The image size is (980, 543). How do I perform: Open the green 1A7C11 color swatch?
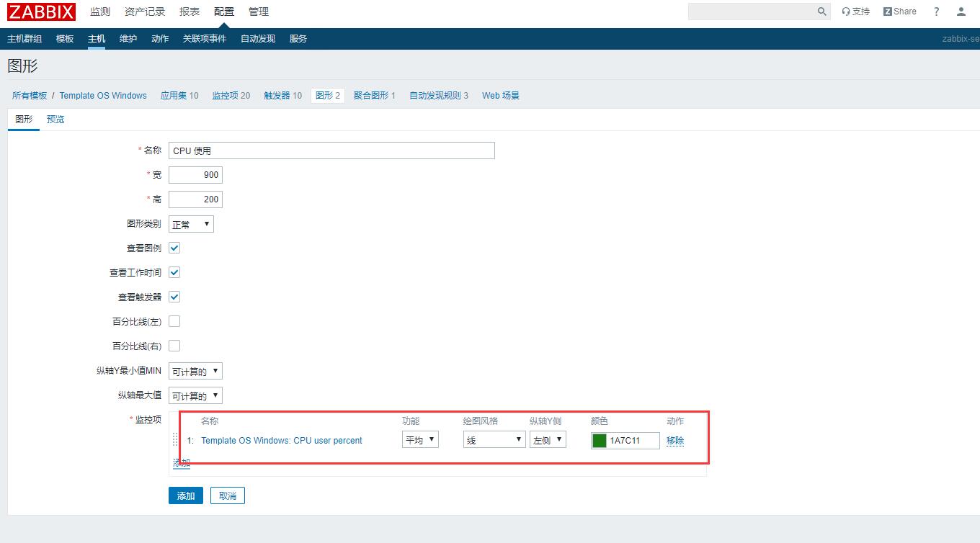point(600,440)
